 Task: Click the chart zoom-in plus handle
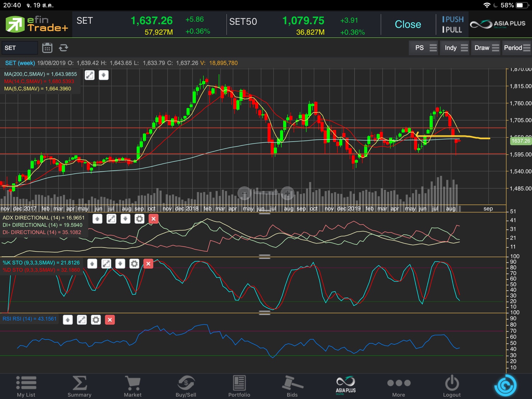tap(287, 193)
